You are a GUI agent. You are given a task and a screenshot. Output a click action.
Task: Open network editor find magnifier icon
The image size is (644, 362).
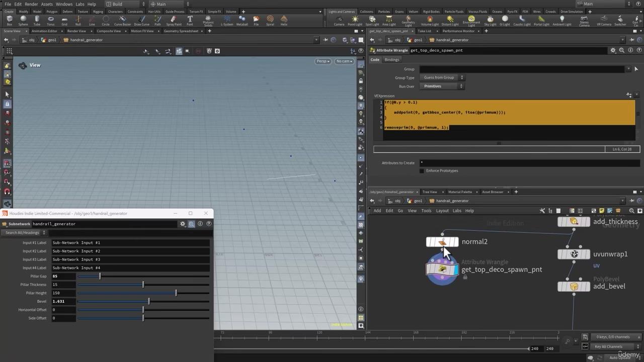click(632, 211)
